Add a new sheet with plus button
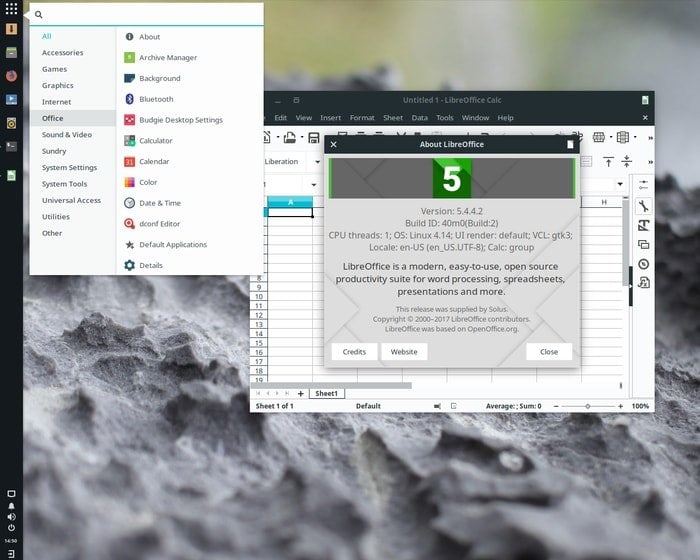 pyautogui.click(x=300, y=393)
